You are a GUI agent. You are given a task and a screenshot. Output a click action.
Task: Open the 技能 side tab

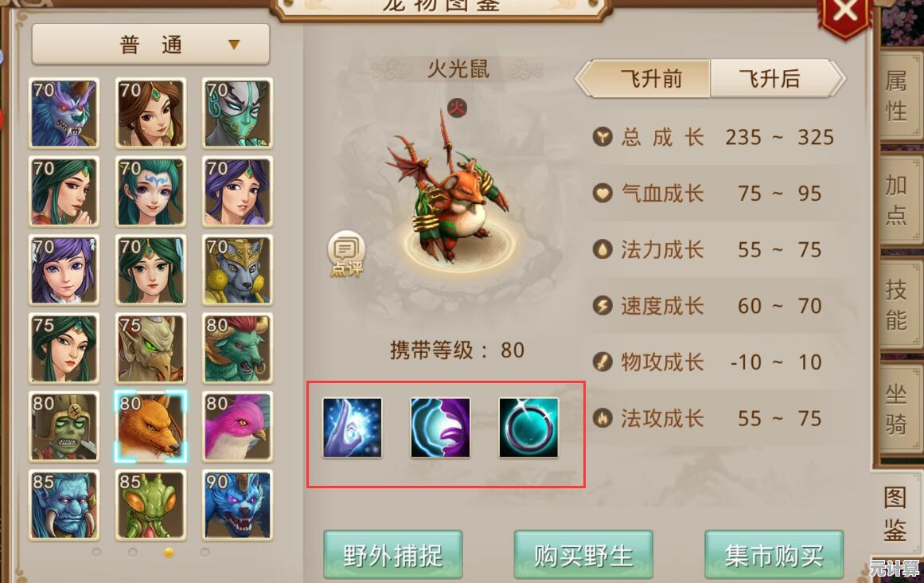(897, 305)
